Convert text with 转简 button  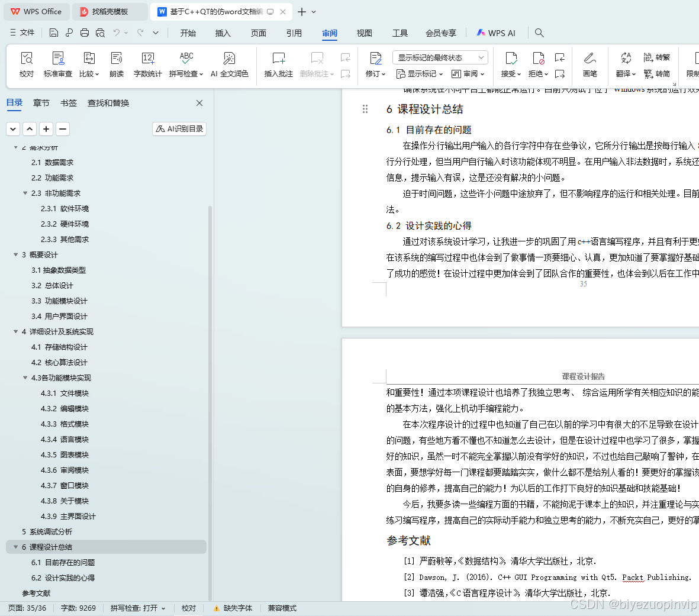[656, 73]
